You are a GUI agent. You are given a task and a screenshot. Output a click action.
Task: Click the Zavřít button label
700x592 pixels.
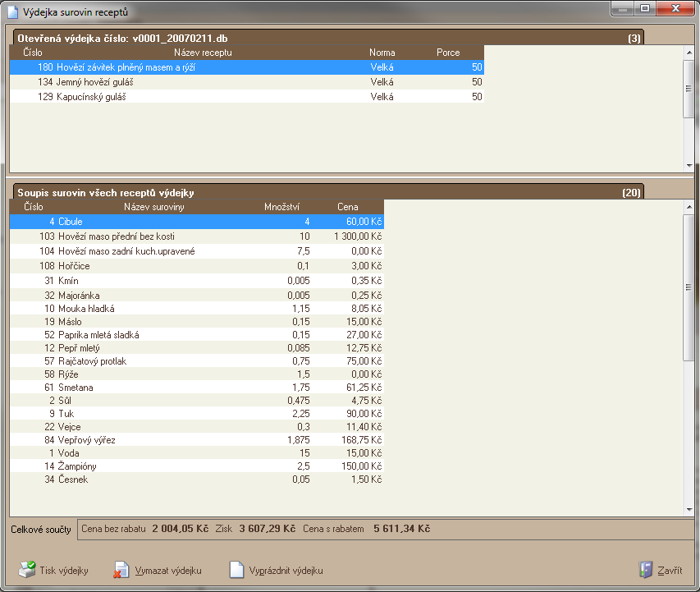[x=670, y=571]
